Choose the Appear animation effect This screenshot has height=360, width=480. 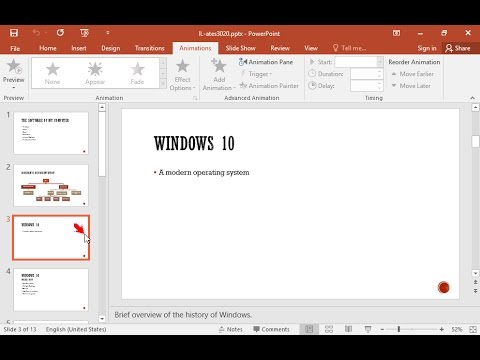[x=95, y=73]
